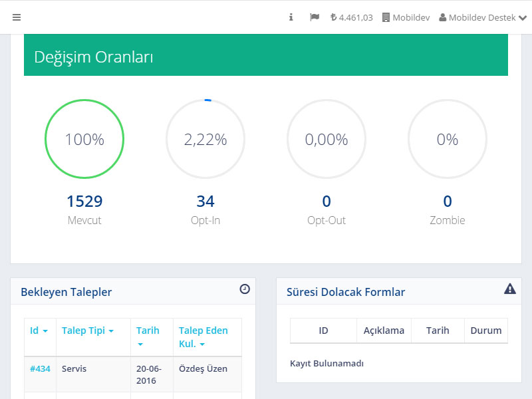The width and height of the screenshot is (532, 399).
Task: Click the 2,22% Opt-In circle
Action: tap(205, 140)
